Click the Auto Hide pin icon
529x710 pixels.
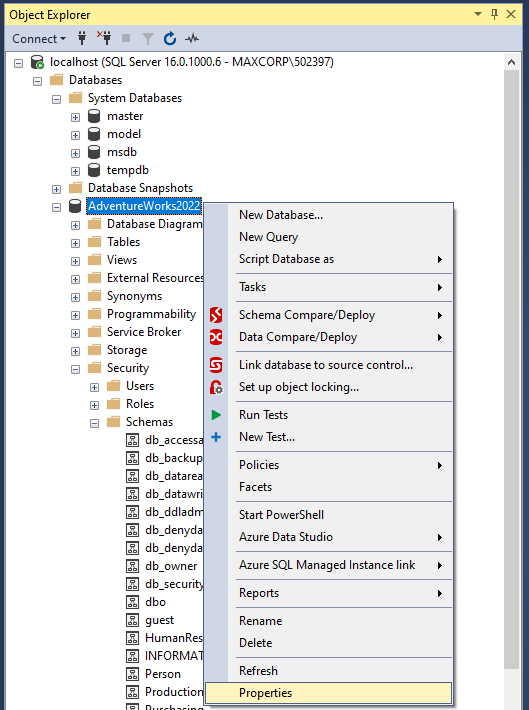click(495, 14)
